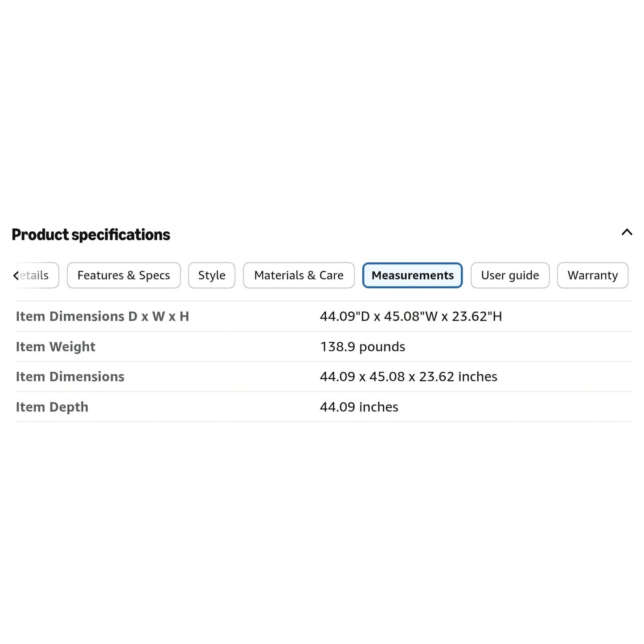Click the Product specifications heading

pos(91,234)
